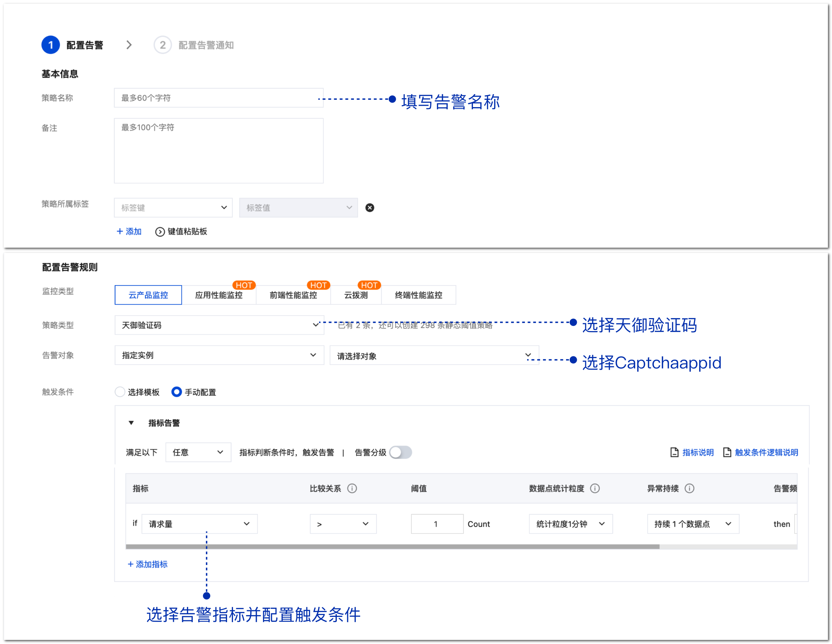Click info icon next to 数据点统计粒度
This screenshot has width=832, height=644.
pyautogui.click(x=595, y=488)
